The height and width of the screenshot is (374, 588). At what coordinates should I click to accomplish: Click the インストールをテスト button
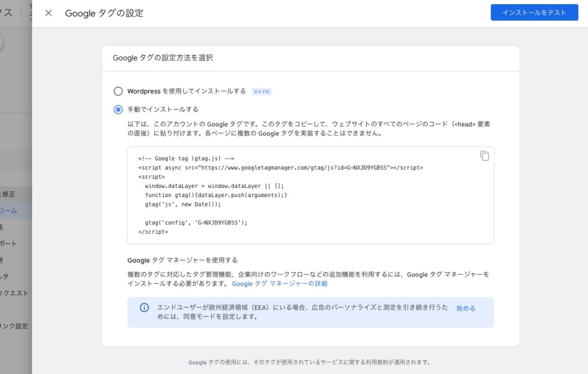point(535,13)
